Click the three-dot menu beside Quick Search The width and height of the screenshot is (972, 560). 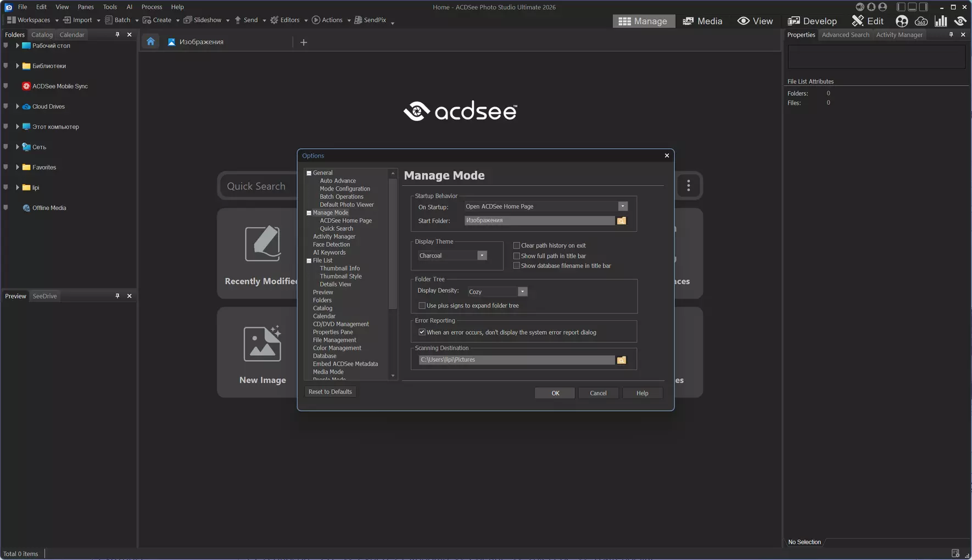click(688, 186)
